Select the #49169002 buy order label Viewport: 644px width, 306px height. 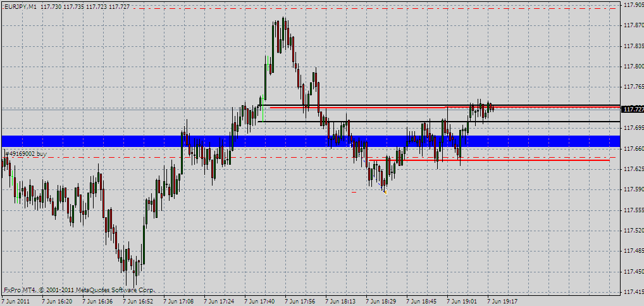tap(25, 154)
